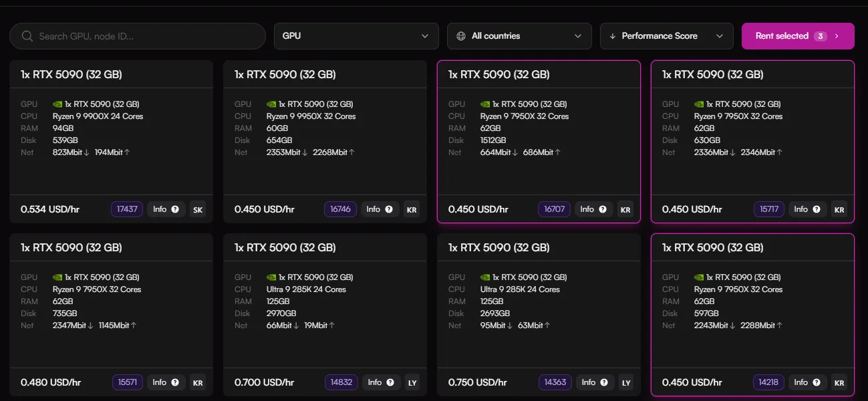Open Info on the card scored 16746
The width and height of the screenshot is (868, 401).
(380, 209)
